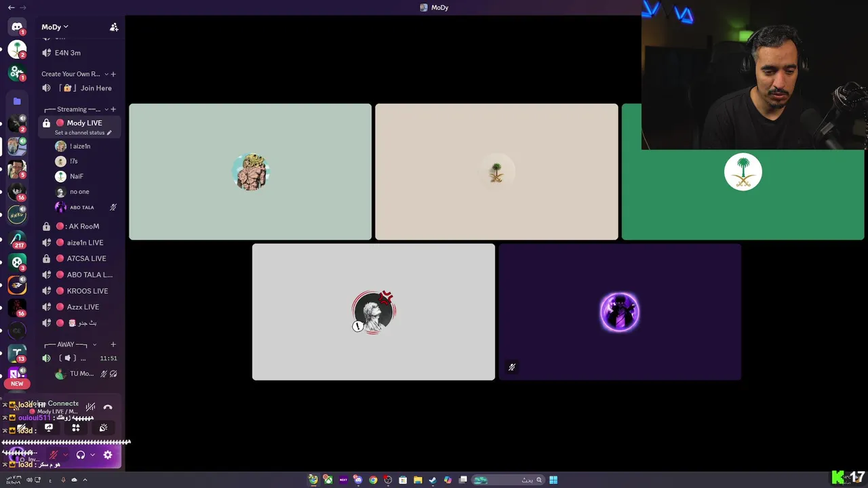Focus the palm tree avatar beige tile
Image resolution: width=868 pixels, height=488 pixels.
(x=496, y=171)
